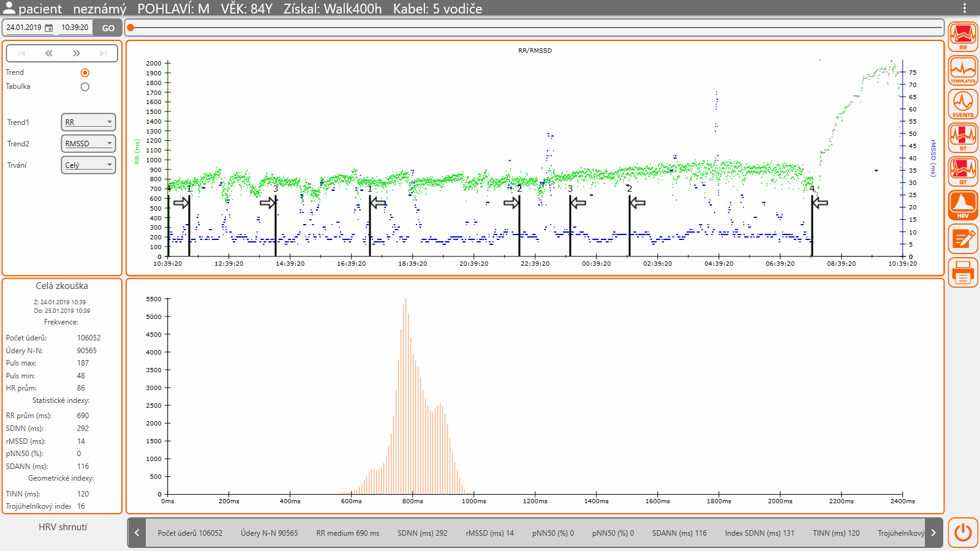The height and width of the screenshot is (551, 980).
Task: Open the Trend1 RR dropdown
Action: 88,122
